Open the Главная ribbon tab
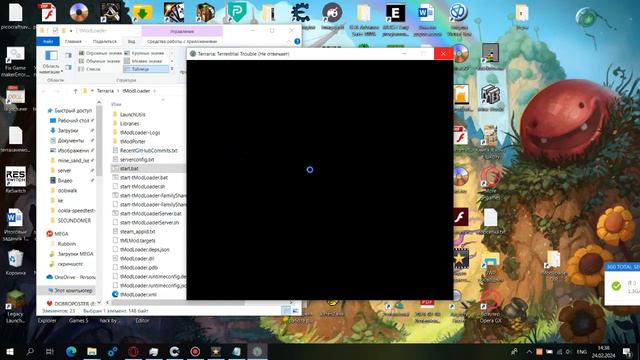Screen dimensions: 640x360 (x=73, y=41)
